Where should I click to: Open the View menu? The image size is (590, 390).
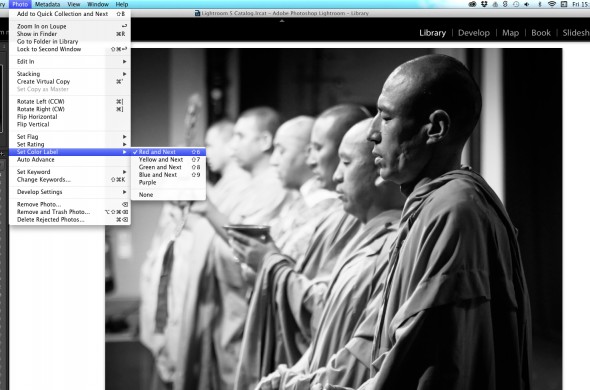74,4
